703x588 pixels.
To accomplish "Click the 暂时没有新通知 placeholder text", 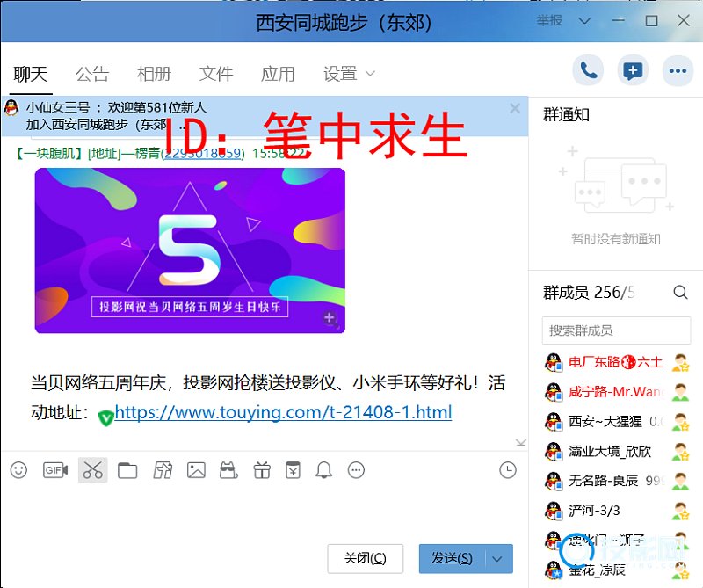I will point(616,239).
